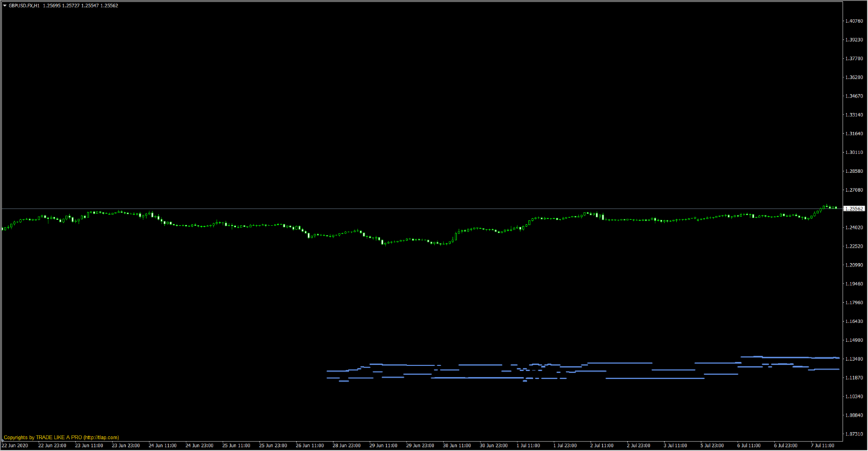Click the 25 Jun 11:00 time label
This screenshot has height=451, width=868.
click(236, 446)
